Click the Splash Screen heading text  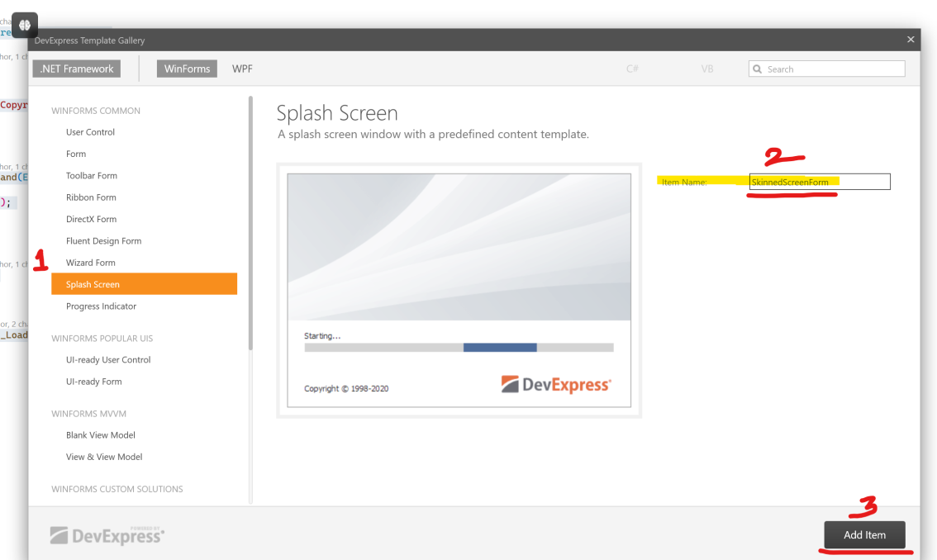pyautogui.click(x=337, y=113)
